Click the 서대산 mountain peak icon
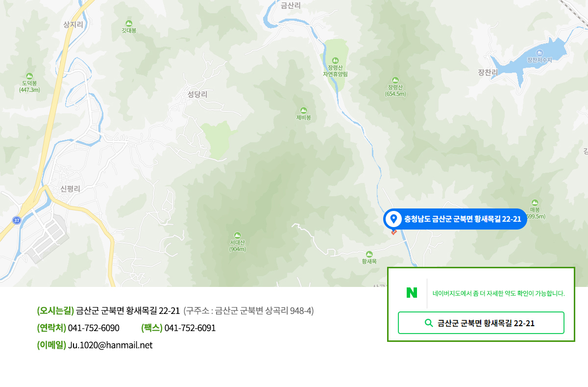The height and width of the screenshot is (387, 588). point(238,235)
